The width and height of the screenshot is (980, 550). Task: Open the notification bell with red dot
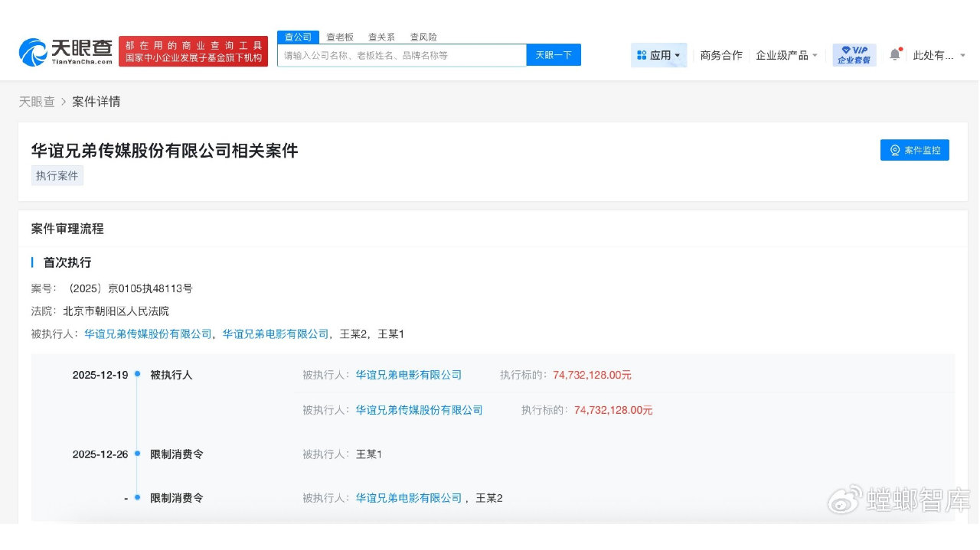893,54
